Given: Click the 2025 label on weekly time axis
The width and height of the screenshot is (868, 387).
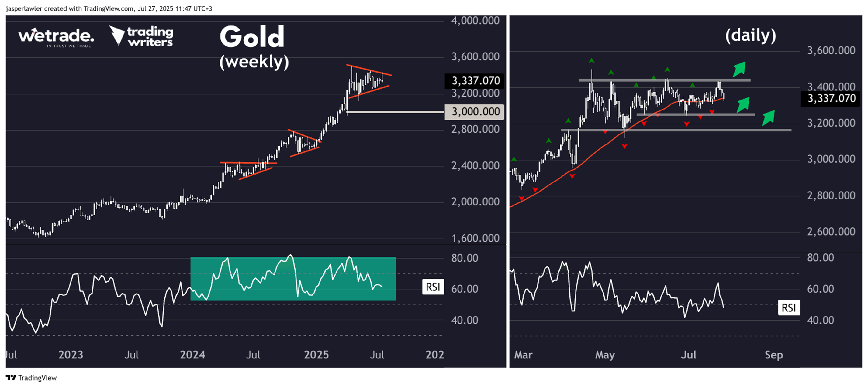Looking at the screenshot, I should pyautogui.click(x=316, y=355).
